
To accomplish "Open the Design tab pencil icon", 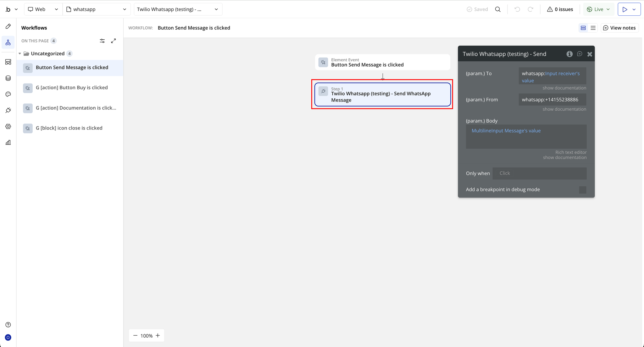I will (8, 26).
